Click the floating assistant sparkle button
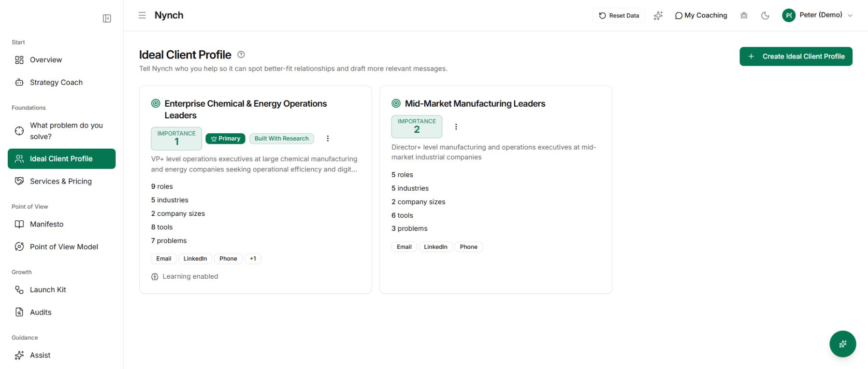The width and height of the screenshot is (868, 369). (842, 344)
